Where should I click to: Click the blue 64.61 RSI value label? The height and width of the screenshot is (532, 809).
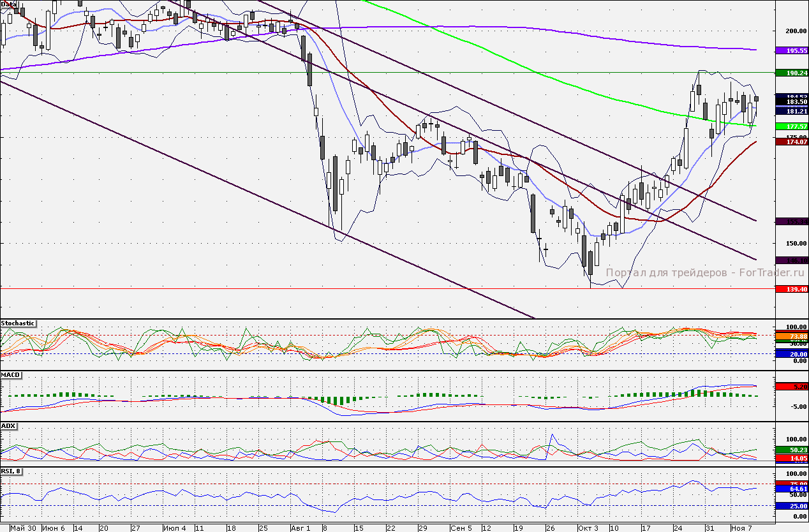coord(792,489)
